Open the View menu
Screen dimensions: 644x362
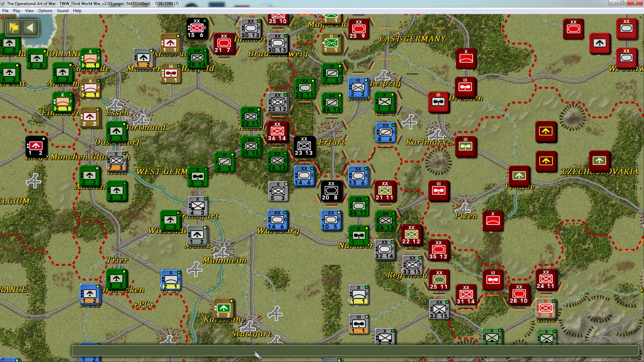click(29, 11)
